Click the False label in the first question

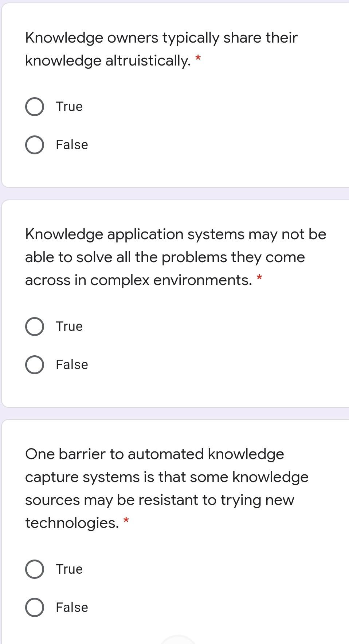[x=71, y=145]
